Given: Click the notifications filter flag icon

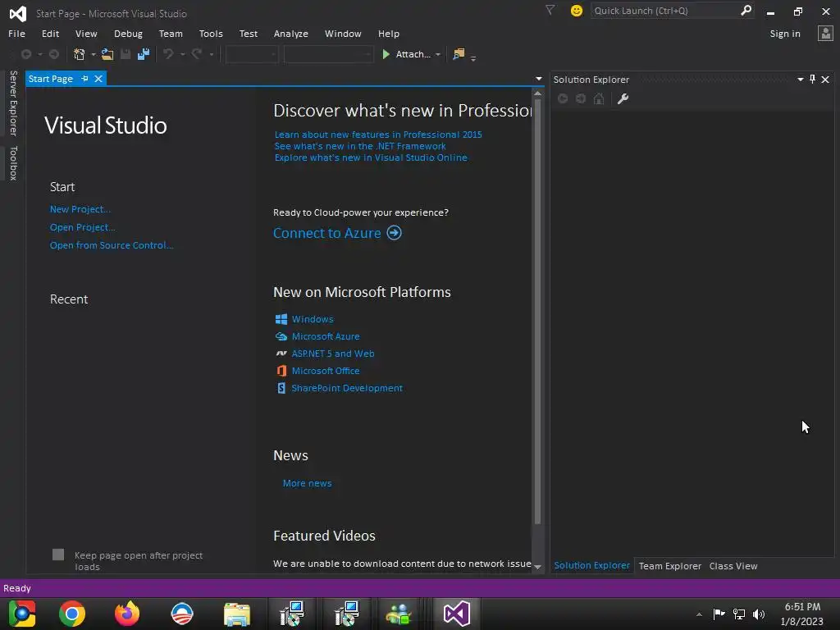Looking at the screenshot, I should pyautogui.click(x=550, y=10).
